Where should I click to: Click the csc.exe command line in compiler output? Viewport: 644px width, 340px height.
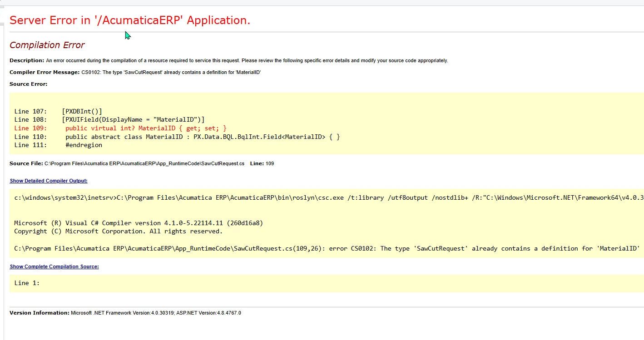point(329,198)
